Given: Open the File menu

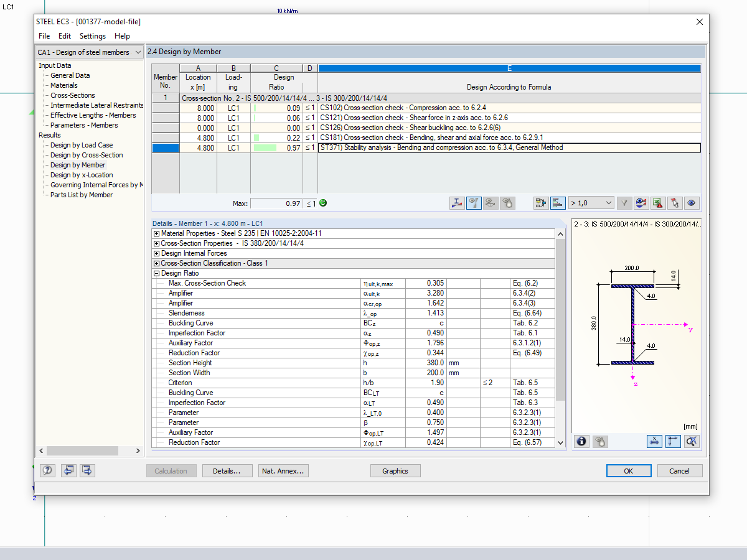Looking at the screenshot, I should (x=44, y=36).
